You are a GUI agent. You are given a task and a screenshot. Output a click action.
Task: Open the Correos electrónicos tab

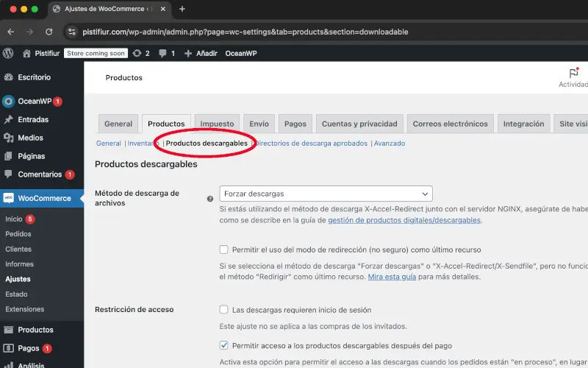[451, 124]
